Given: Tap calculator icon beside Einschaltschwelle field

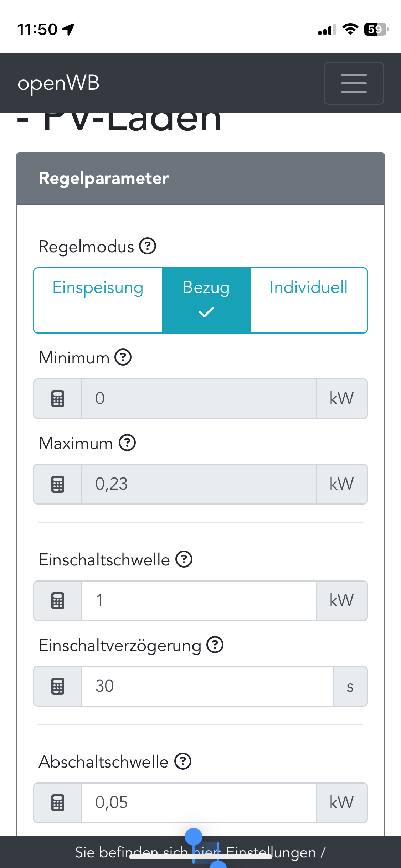Looking at the screenshot, I should pos(58,601).
